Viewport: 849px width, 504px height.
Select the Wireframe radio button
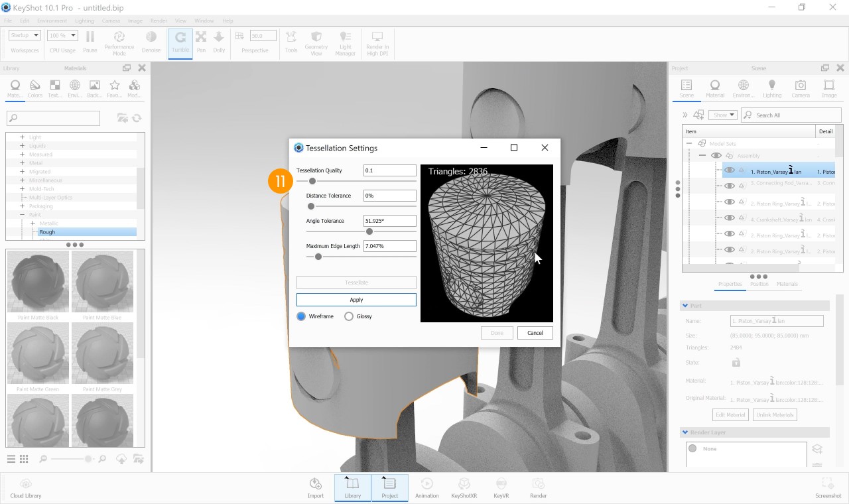[x=301, y=316]
